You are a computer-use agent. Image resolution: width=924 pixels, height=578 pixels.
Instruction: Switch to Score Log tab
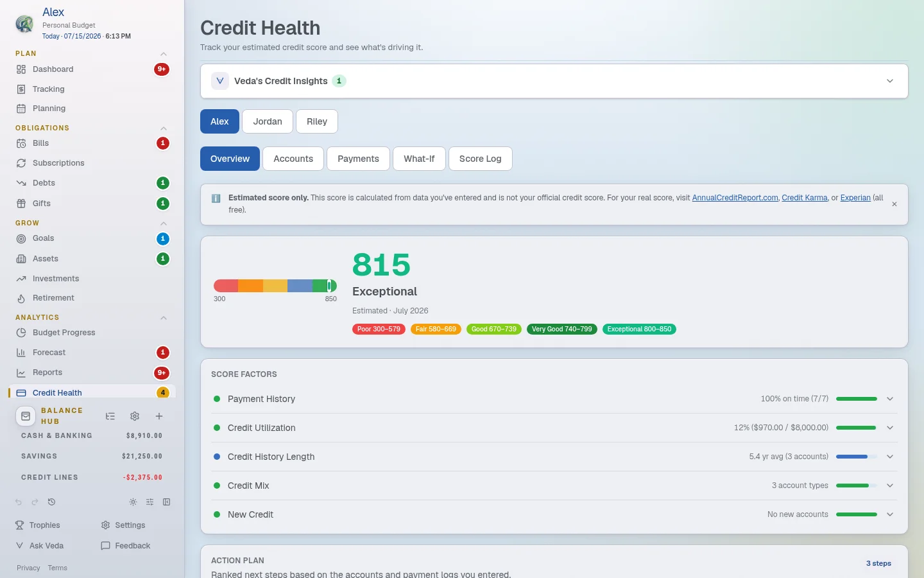[480, 159]
